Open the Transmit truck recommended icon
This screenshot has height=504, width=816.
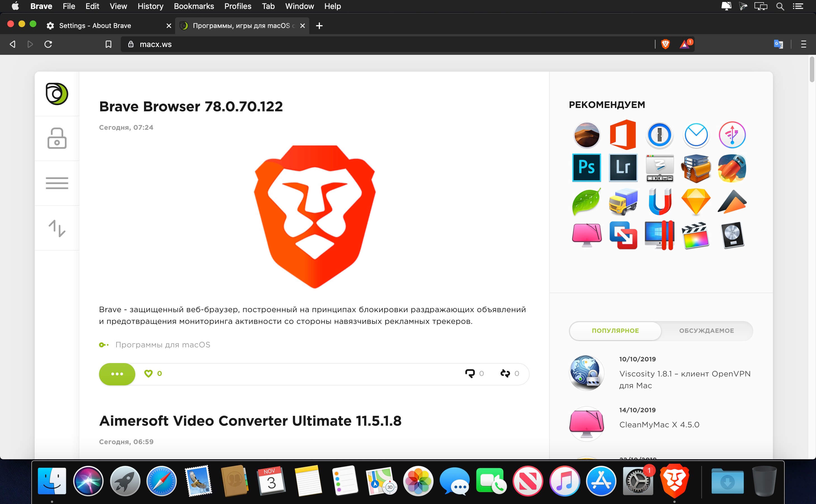pyautogui.click(x=623, y=202)
